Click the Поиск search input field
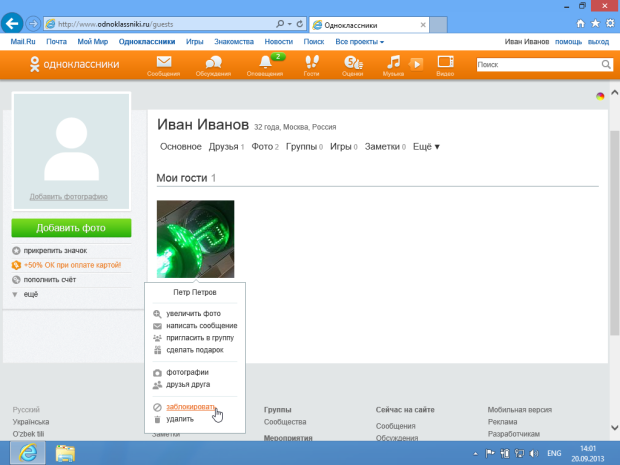 538,64
